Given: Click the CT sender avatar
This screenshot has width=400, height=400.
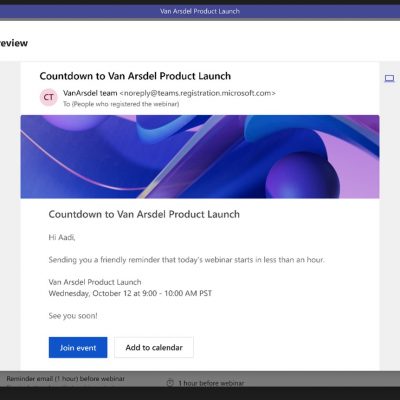Looking at the screenshot, I should [49, 97].
